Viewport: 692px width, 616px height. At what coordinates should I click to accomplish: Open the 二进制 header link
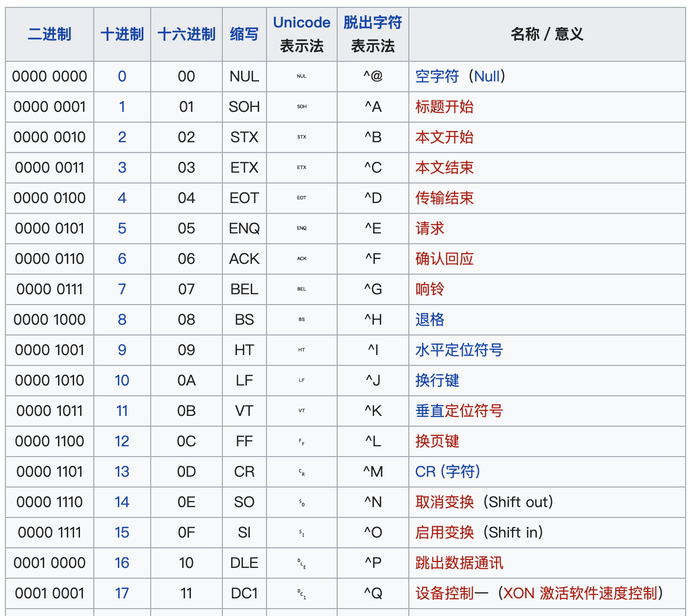(x=50, y=34)
